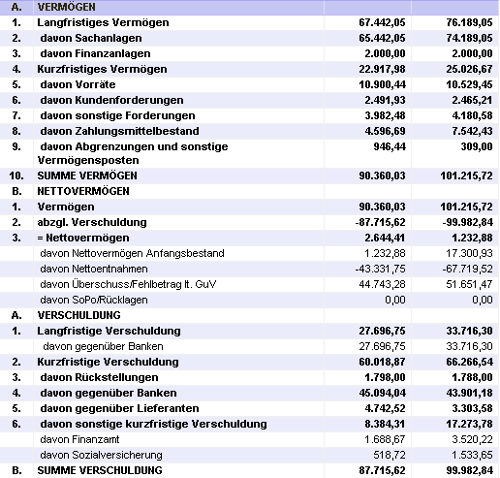This screenshot has height=478, width=500.
Task: Click the 'Langfristiges Vermögen' row label
Action: 103,22
